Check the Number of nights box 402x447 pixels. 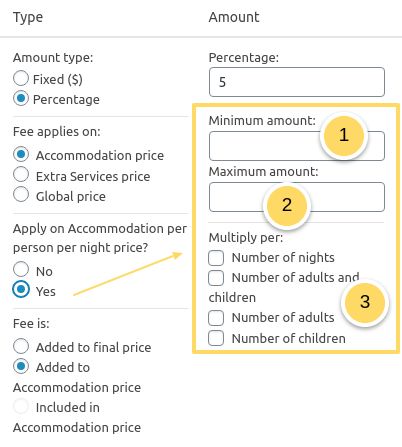pyautogui.click(x=216, y=258)
